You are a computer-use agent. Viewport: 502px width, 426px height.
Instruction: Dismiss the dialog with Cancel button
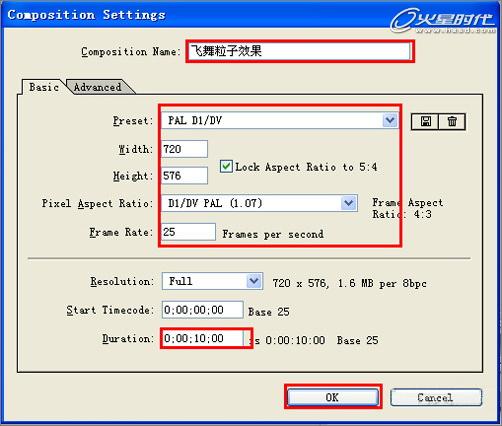click(x=436, y=397)
